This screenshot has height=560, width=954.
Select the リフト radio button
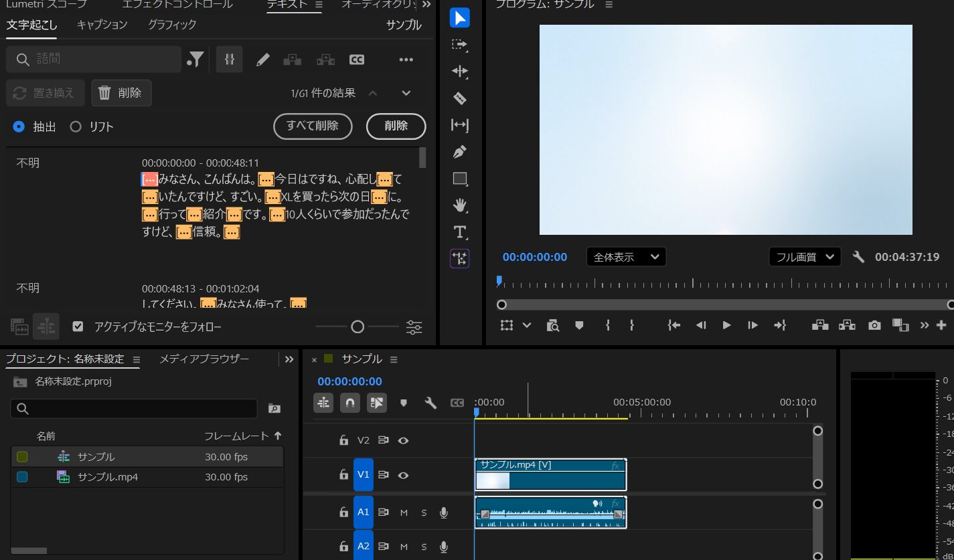coord(76,126)
